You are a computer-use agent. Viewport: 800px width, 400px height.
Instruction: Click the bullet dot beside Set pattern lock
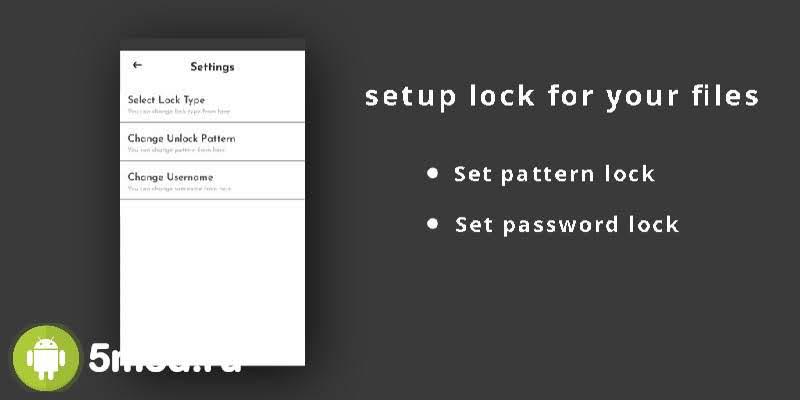coord(432,173)
